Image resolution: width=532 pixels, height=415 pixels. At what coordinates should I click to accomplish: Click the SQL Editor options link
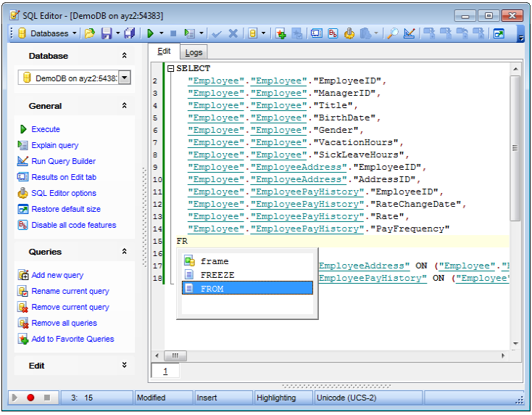click(64, 193)
